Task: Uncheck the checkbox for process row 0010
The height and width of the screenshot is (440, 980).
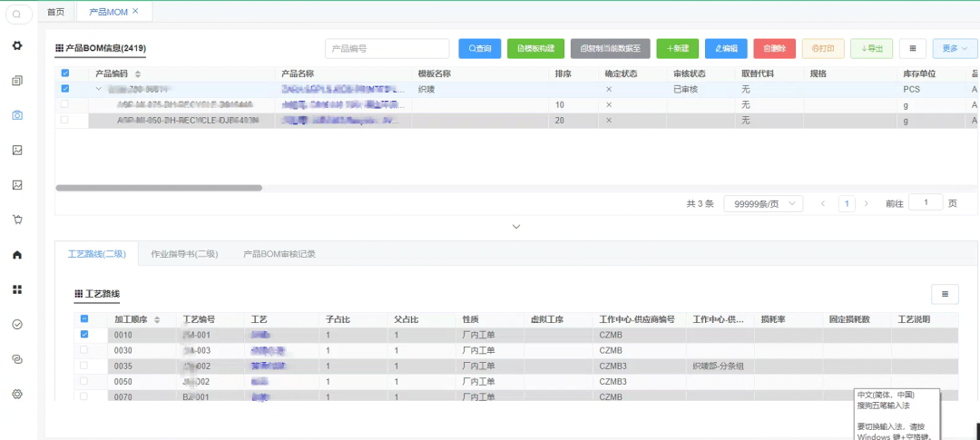Action: coord(83,335)
